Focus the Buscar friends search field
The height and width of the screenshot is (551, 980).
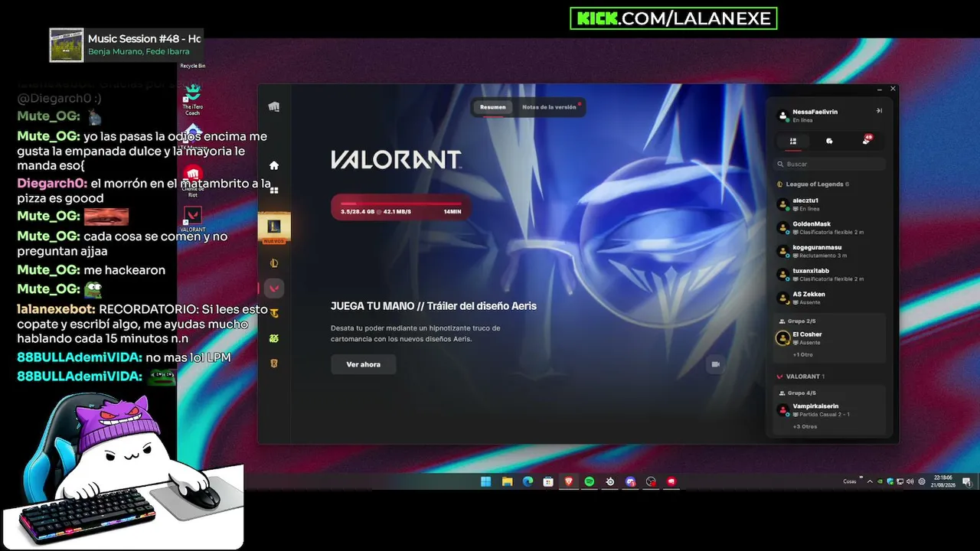(830, 164)
